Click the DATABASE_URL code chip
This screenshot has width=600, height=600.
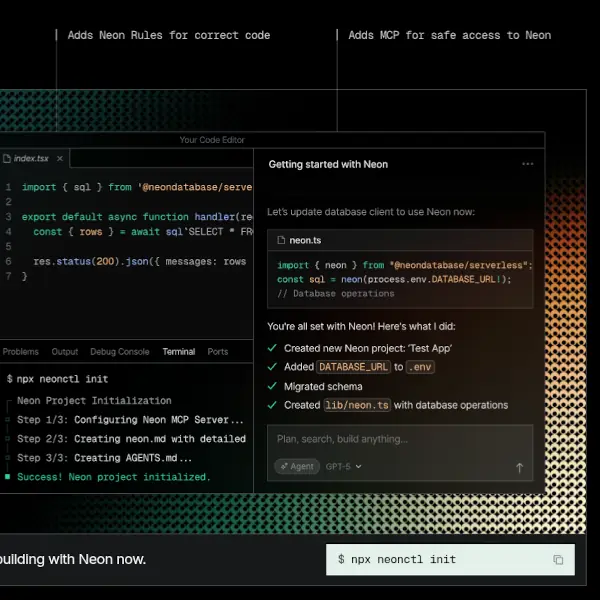pos(353,367)
